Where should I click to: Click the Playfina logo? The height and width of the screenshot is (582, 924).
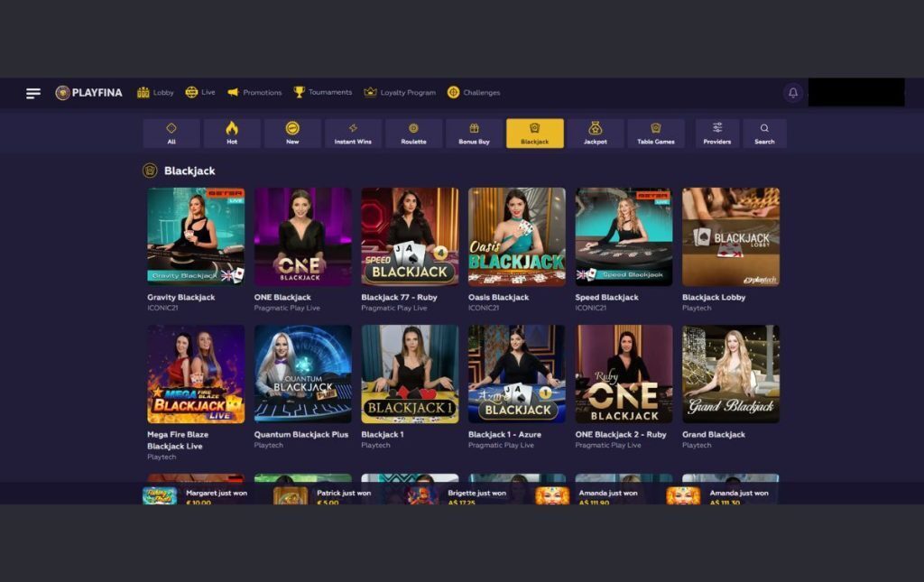[x=89, y=92]
